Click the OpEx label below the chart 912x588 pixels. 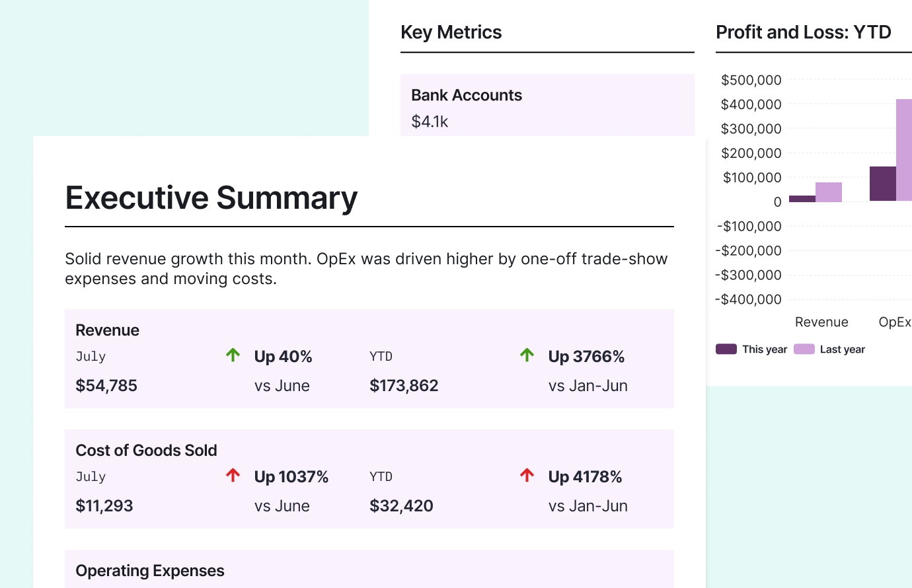click(x=895, y=322)
